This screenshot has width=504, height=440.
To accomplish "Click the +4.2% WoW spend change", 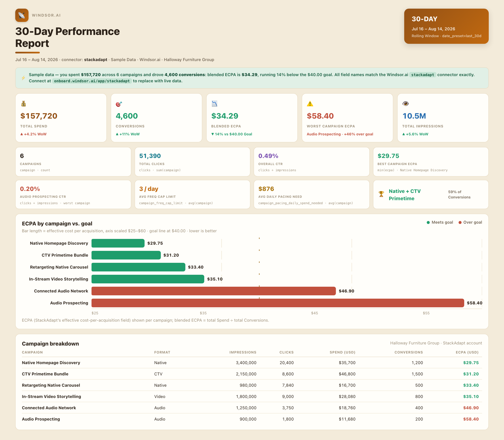I will pyautogui.click(x=33, y=134).
